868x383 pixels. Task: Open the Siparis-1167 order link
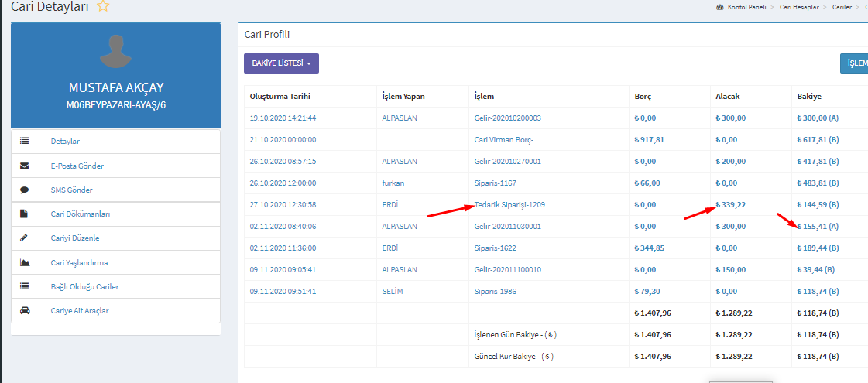pos(495,183)
